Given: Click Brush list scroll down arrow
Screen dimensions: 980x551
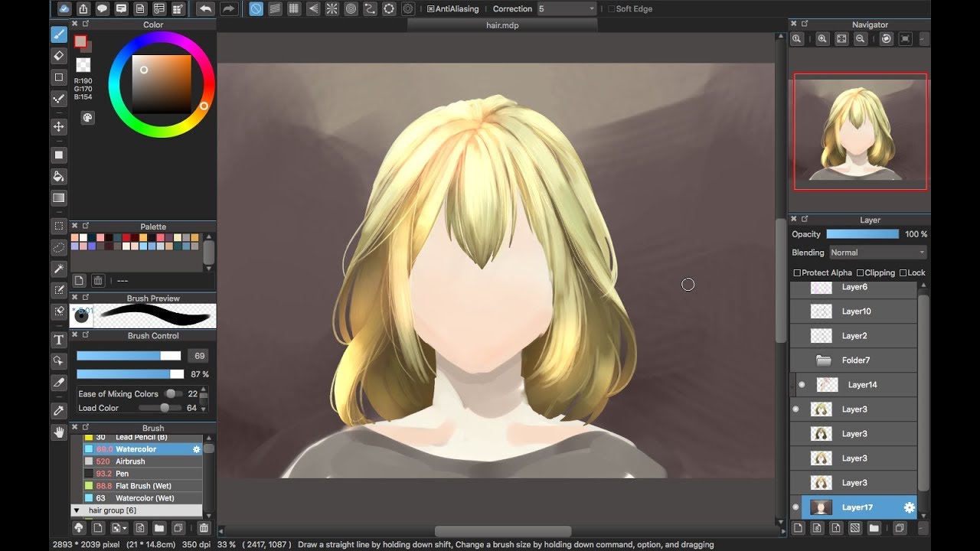Looking at the screenshot, I should (x=208, y=516).
